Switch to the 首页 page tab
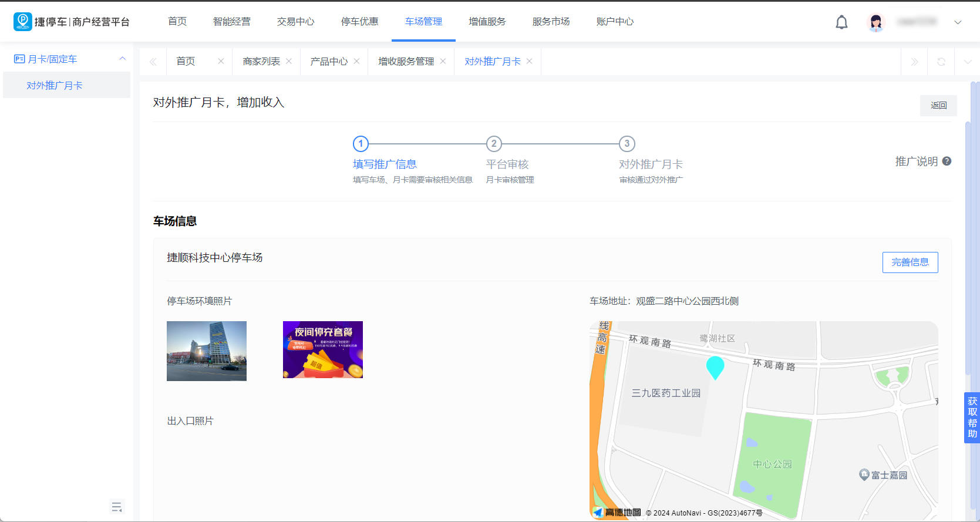Image resolution: width=980 pixels, height=522 pixels. 186,61
